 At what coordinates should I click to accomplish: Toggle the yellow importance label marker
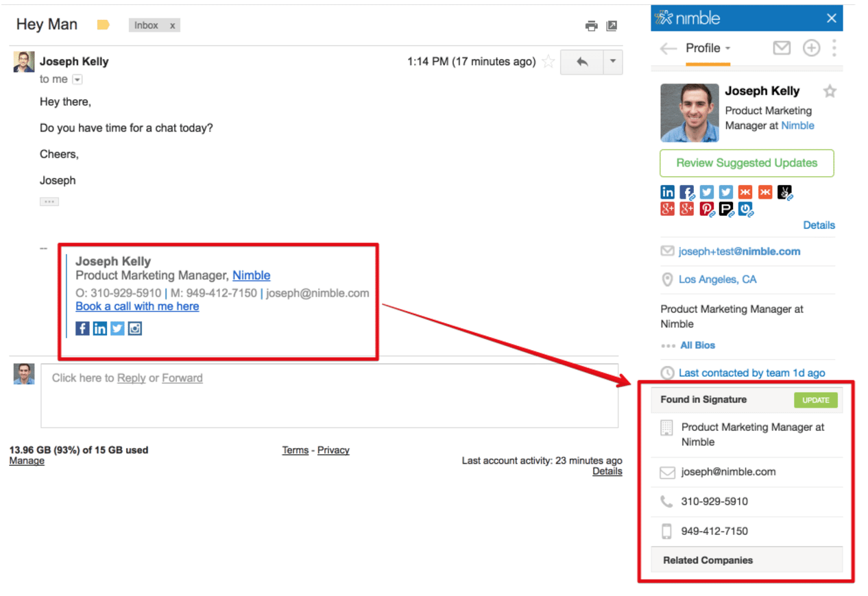[104, 25]
